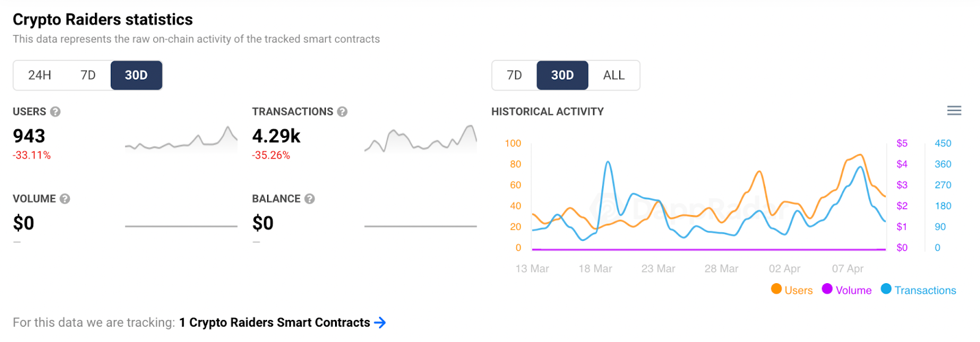Open the chart hamburger menu
Viewport: 980px width, 342px height.
[954, 111]
